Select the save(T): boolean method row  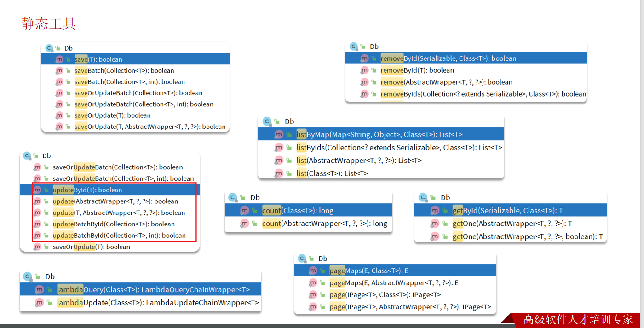pyautogui.click(x=135, y=59)
